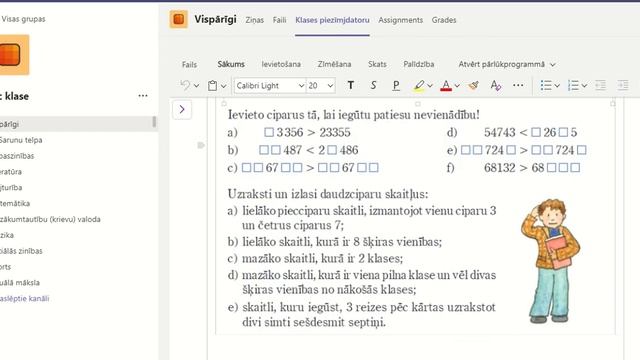Open the Atvērt pārlūkprogrammā dropdown
The image size is (640, 360).
tap(507, 64)
